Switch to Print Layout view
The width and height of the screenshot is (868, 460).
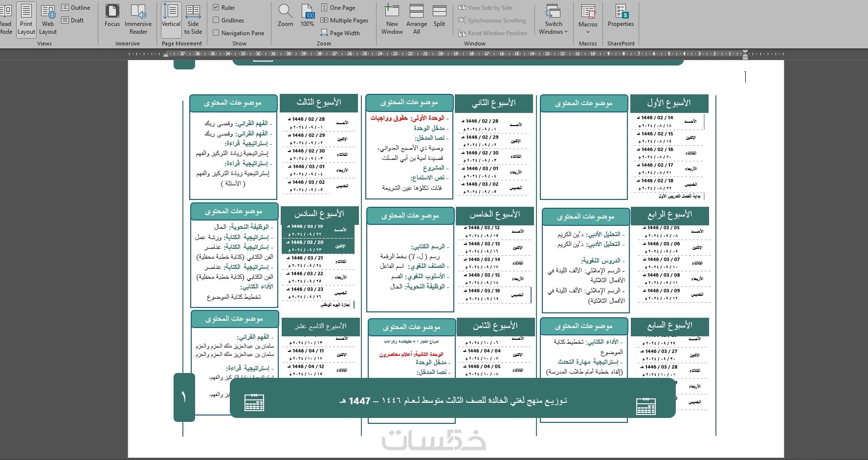(26, 20)
